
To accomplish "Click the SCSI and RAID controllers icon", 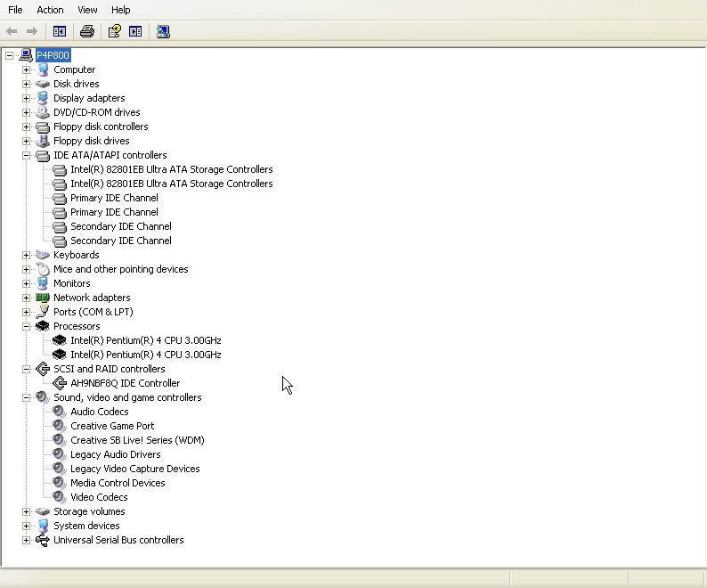I will point(43,369).
